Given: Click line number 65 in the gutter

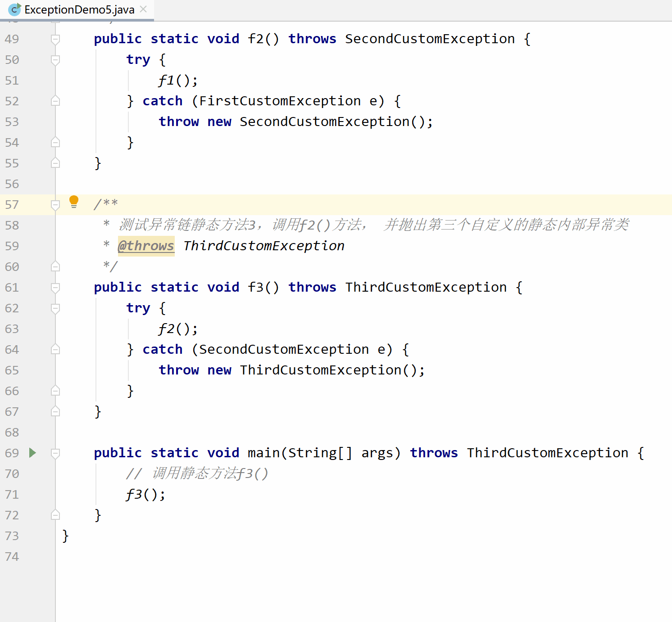Looking at the screenshot, I should coord(12,370).
